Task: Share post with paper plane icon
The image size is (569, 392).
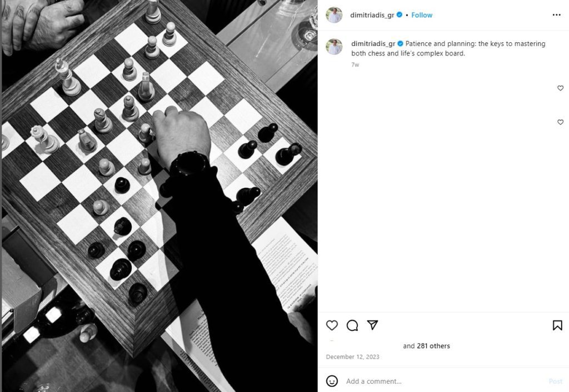Action: click(373, 325)
